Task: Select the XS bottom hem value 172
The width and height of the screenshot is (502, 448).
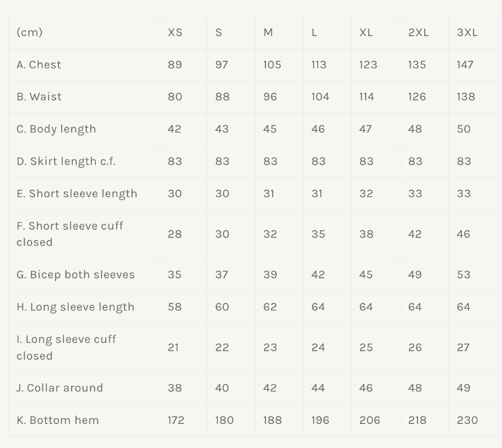Action: click(x=176, y=420)
